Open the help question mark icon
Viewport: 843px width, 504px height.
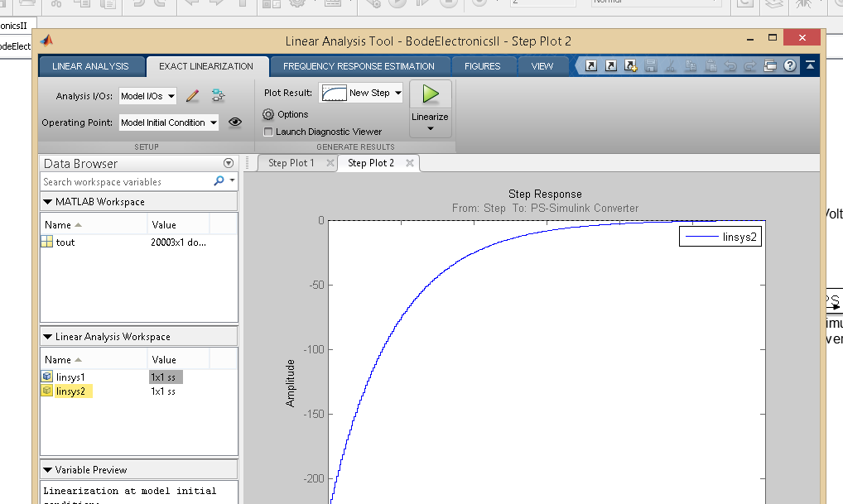[790, 66]
